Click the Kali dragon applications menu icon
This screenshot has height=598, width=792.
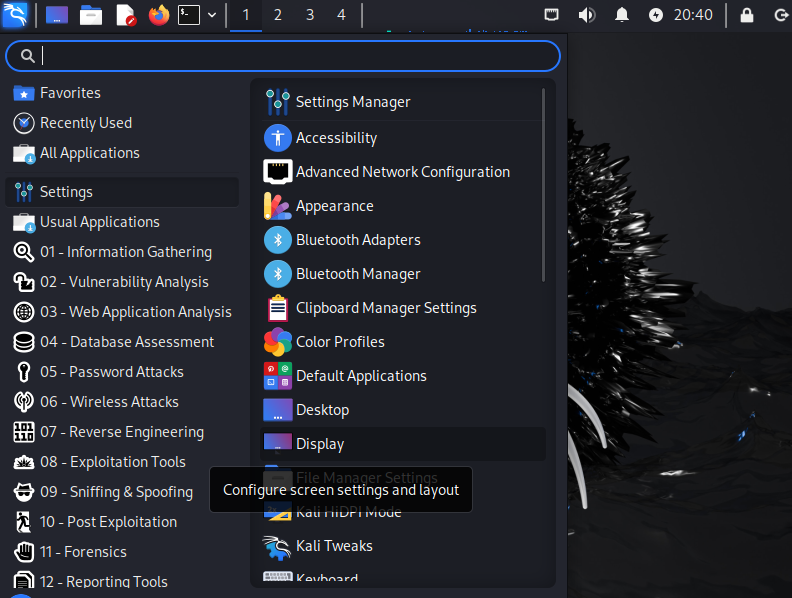[15, 15]
